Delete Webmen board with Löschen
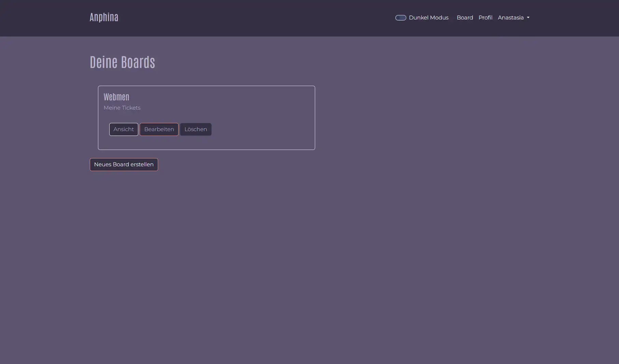Image resolution: width=619 pixels, height=364 pixels. pyautogui.click(x=196, y=129)
